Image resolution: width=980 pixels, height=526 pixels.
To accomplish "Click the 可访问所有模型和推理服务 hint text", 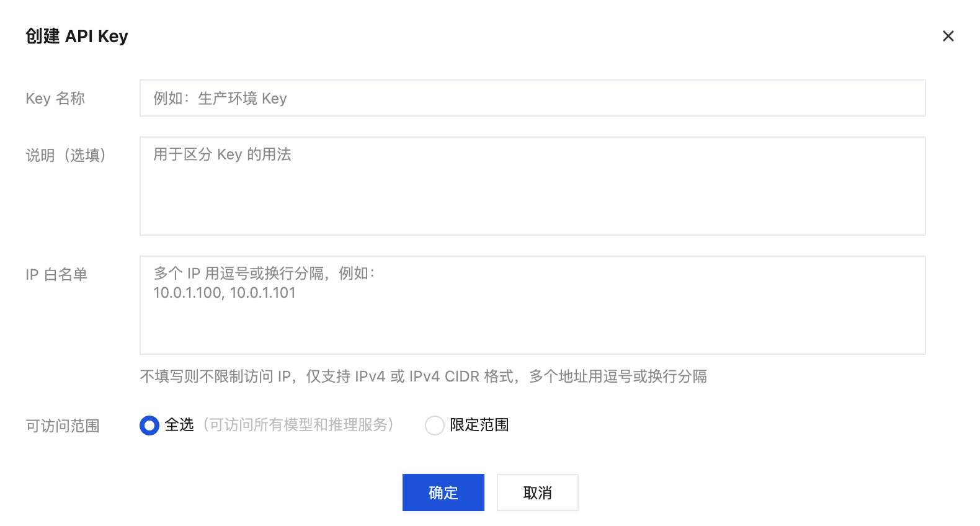I will click(x=298, y=425).
